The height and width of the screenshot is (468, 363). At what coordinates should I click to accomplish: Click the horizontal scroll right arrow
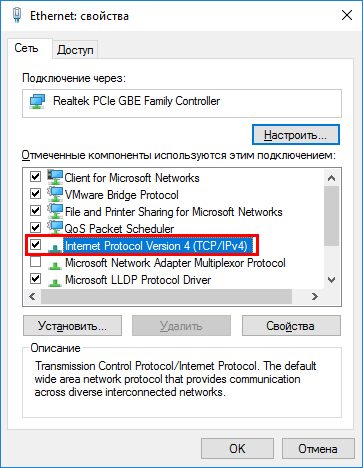point(314,296)
